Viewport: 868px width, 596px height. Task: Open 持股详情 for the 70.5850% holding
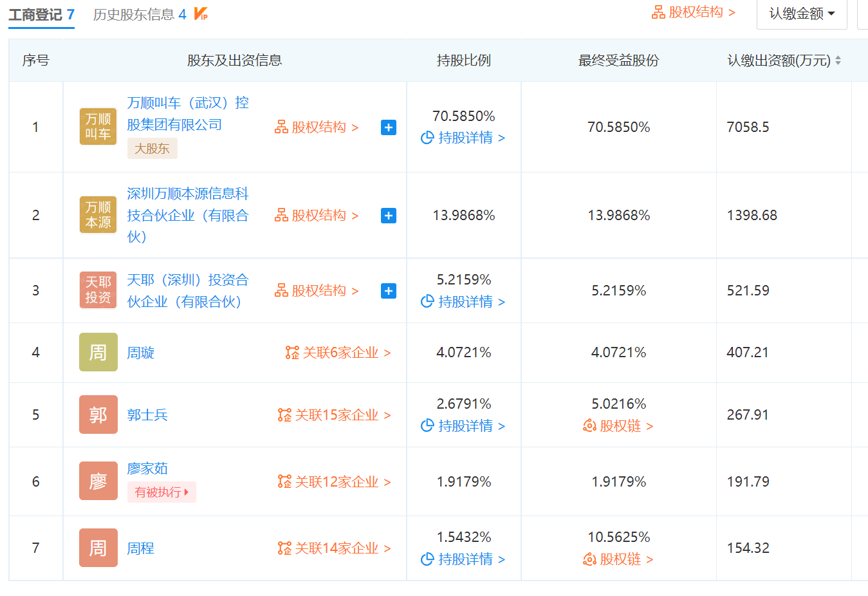[463, 138]
